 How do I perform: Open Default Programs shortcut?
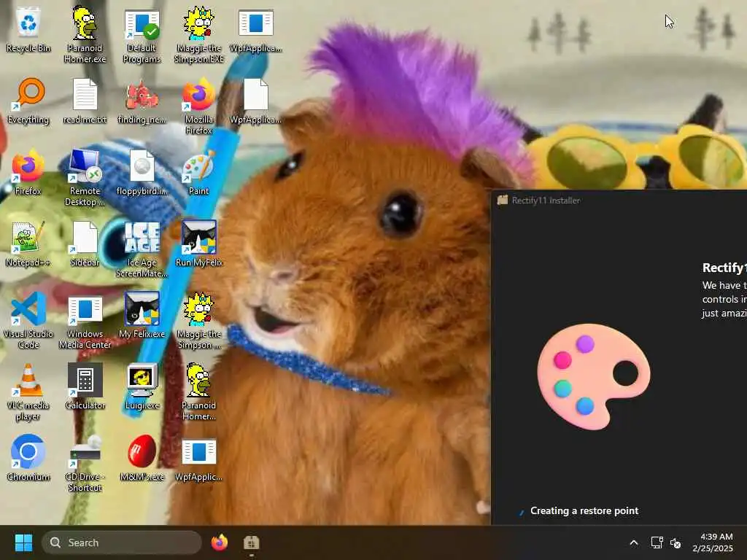point(142,36)
